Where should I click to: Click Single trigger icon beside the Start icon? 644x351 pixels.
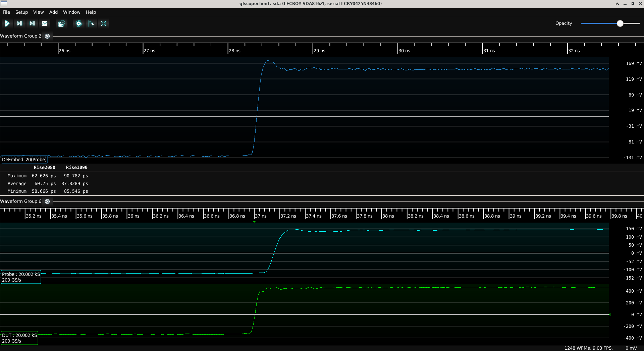point(20,23)
